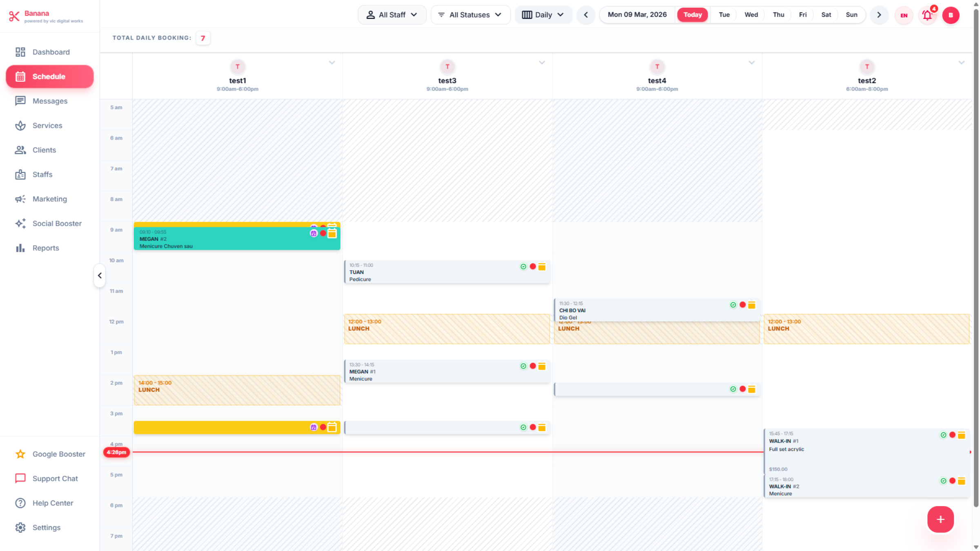Open the notifications bell icon

[x=927, y=16]
